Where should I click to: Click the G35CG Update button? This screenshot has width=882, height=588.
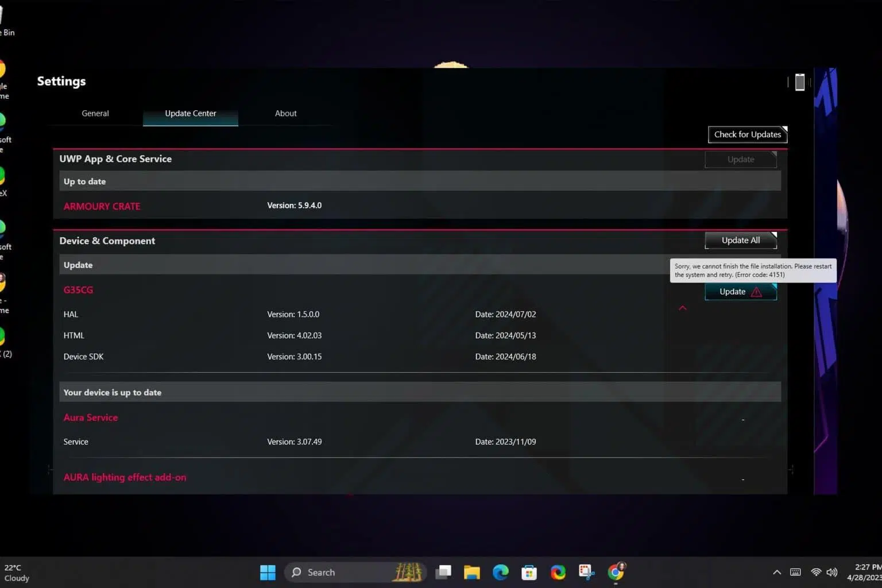(x=733, y=292)
